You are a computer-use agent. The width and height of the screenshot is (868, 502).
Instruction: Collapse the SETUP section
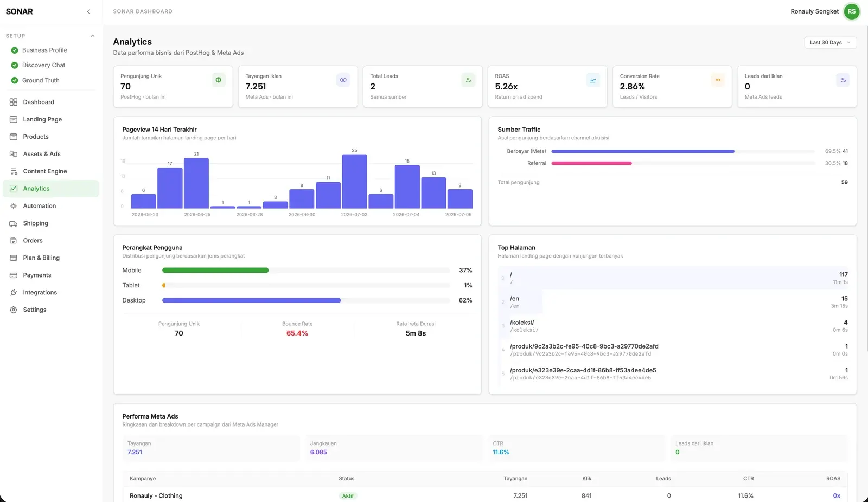point(92,36)
